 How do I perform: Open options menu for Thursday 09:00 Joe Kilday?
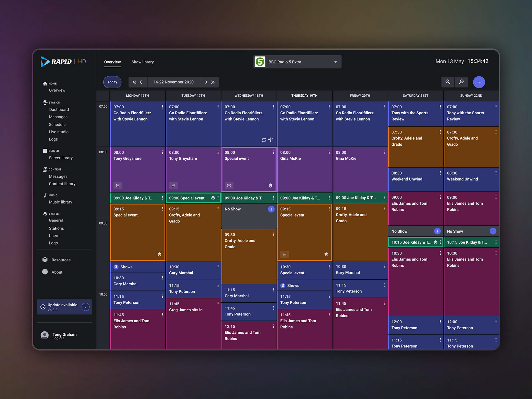[x=329, y=198]
